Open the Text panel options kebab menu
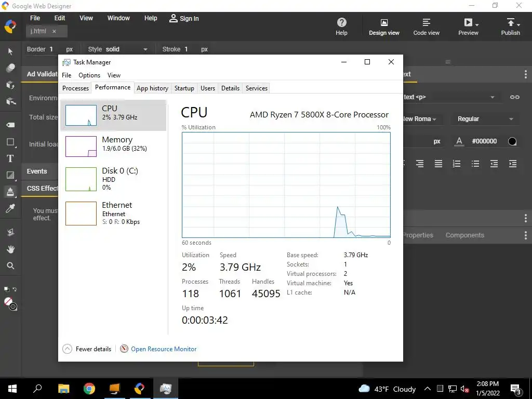This screenshot has width=532, height=399. click(525, 74)
